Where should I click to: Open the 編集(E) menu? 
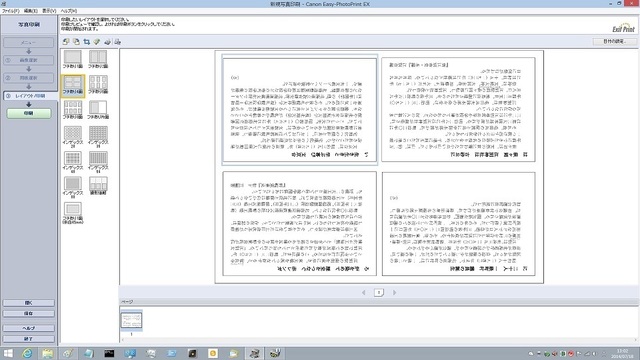pos(30,11)
